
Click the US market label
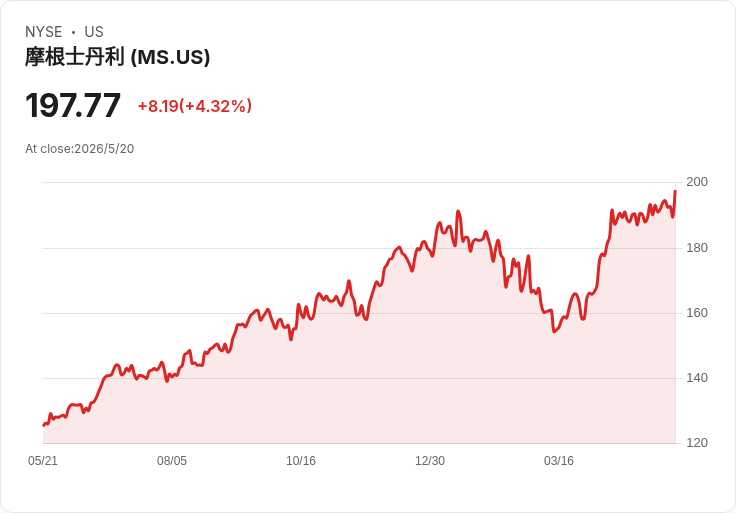point(94,32)
